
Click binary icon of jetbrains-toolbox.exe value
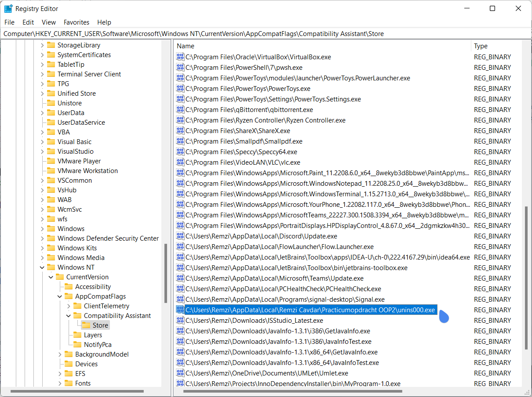click(180, 268)
